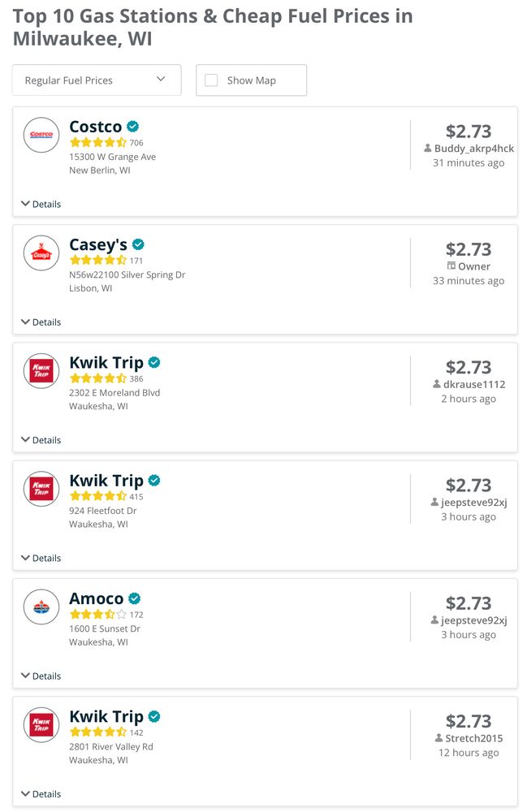Click Costco star rating with 706 reviews
The image size is (527, 812).
tap(98, 142)
